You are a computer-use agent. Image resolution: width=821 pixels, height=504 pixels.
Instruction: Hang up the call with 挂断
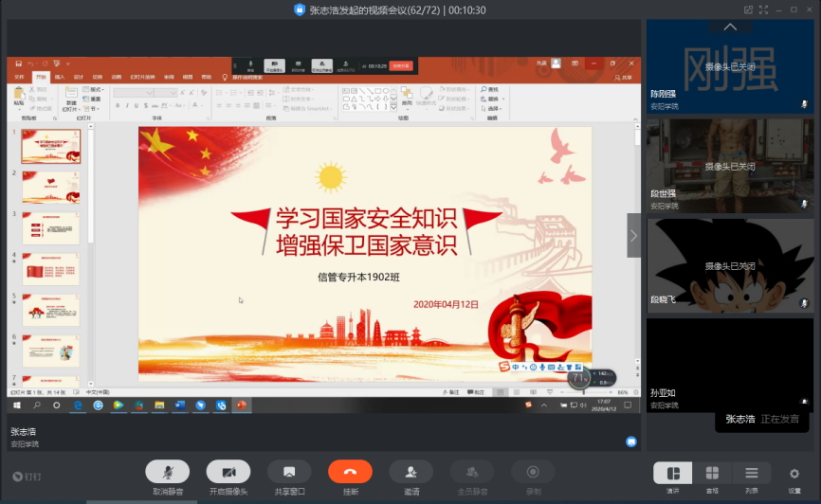point(350,472)
